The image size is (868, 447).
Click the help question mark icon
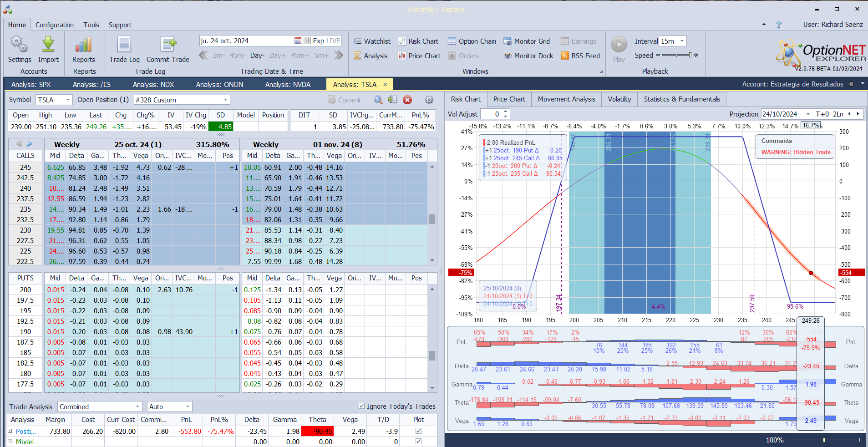(x=779, y=25)
